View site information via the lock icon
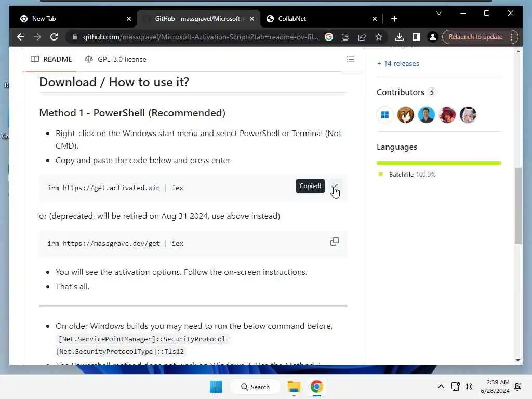 (x=75, y=37)
